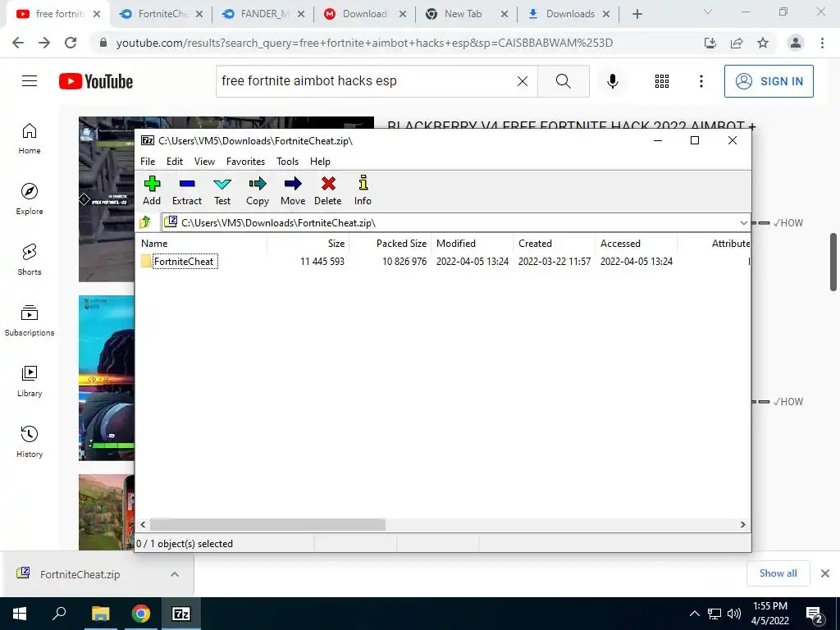
Task: Open the Chrome tab search chevron
Action: [x=708, y=11]
